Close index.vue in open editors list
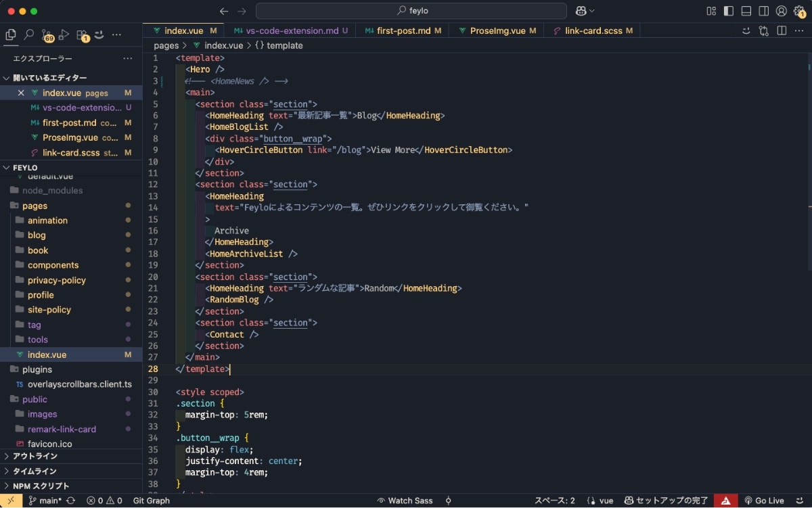Viewport: 812px width, 508px height. (21, 93)
